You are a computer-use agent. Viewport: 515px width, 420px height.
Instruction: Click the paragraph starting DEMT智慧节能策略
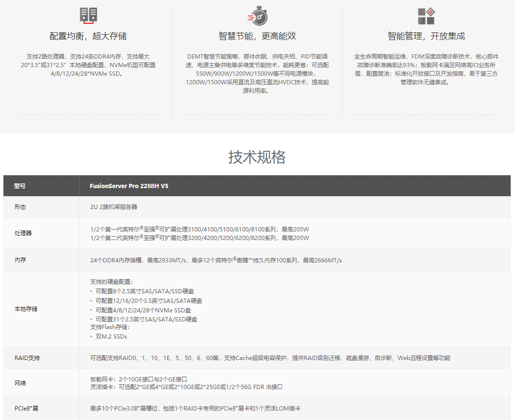click(x=257, y=73)
